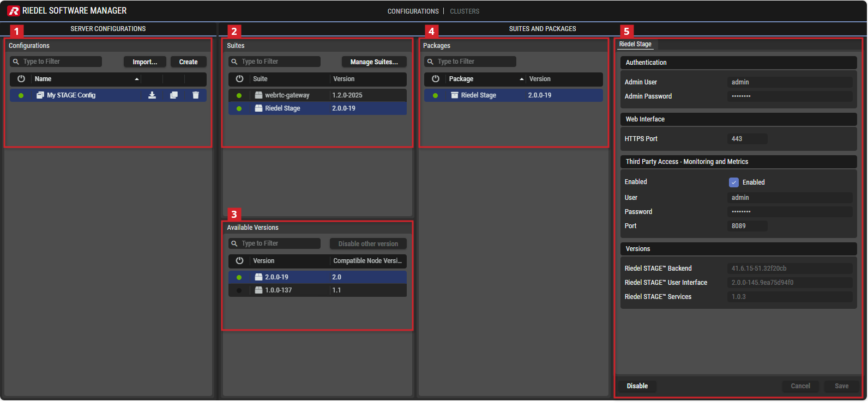Click the Admin Password field
Screen dimensions: 868x403
coord(790,96)
